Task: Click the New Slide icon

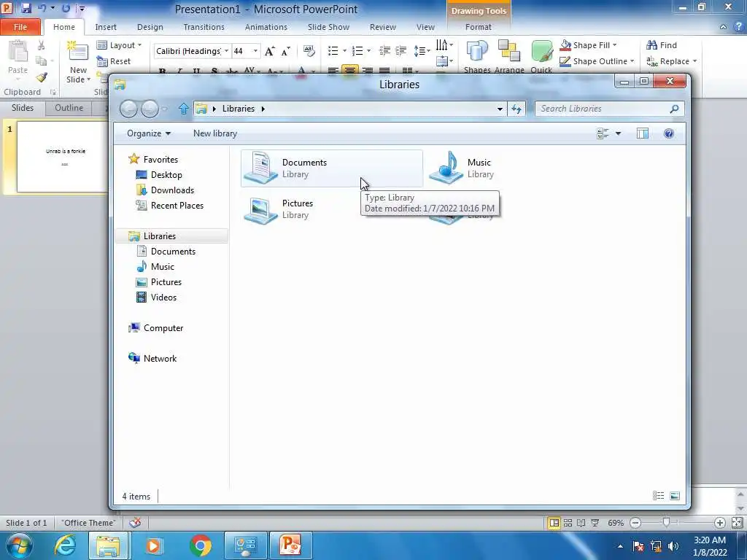Action: [78, 52]
